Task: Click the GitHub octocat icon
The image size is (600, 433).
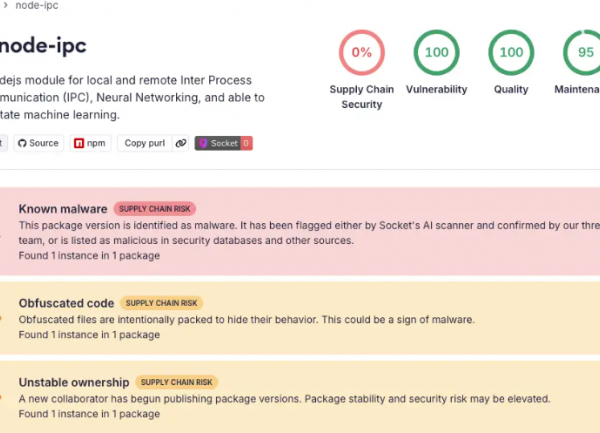Action: pyautogui.click(x=22, y=143)
